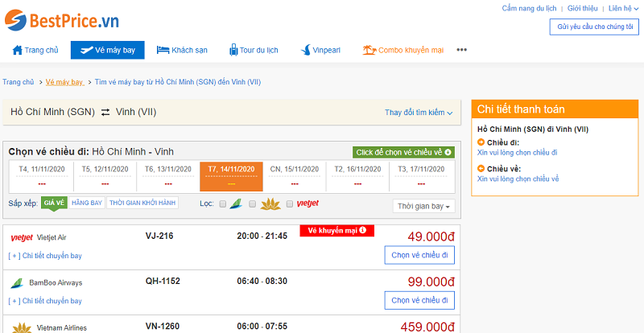Select date T4, 11/11/2020
The image size is (644, 333).
tap(42, 177)
